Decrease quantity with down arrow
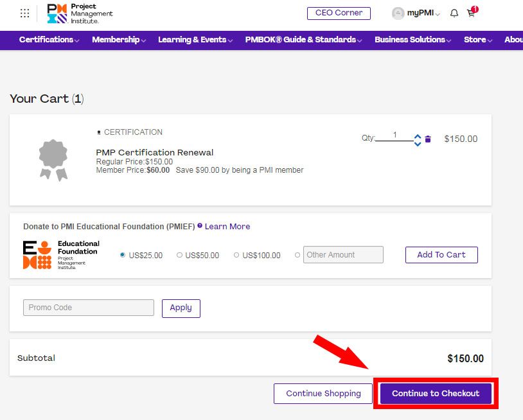The image size is (523, 420). point(418,144)
